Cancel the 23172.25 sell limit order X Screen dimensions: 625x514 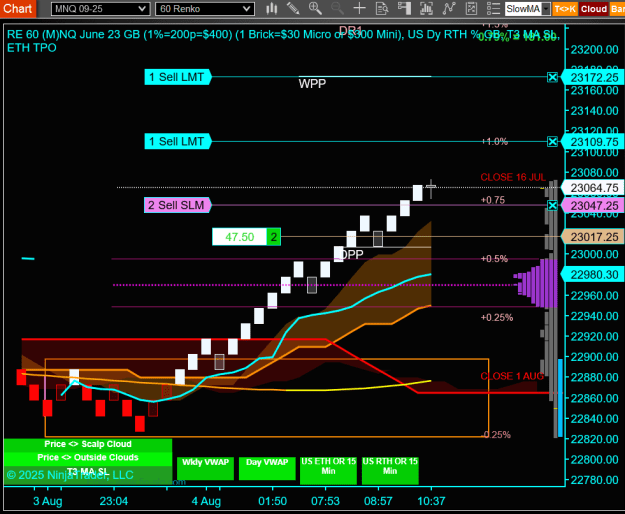(552, 77)
